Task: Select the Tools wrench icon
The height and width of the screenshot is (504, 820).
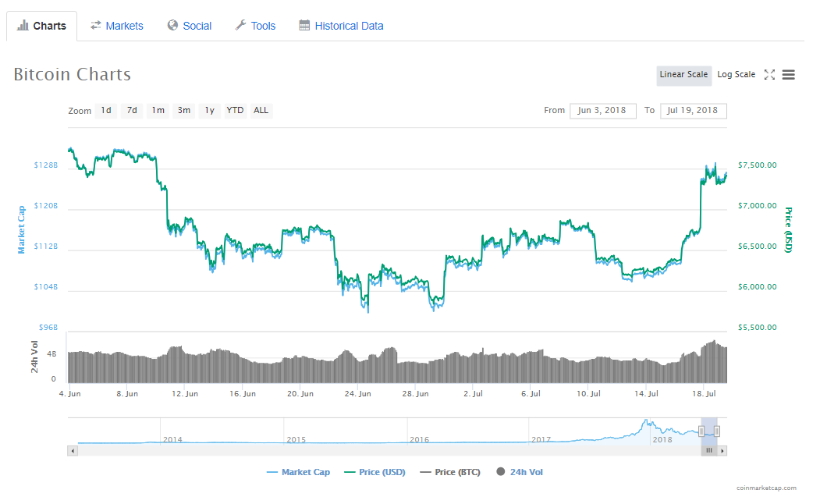Action: (240, 26)
